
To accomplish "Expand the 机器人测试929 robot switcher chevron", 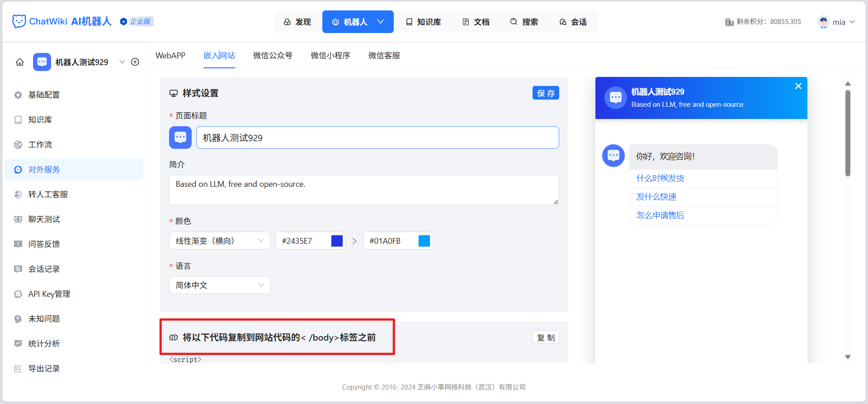I will [122, 62].
